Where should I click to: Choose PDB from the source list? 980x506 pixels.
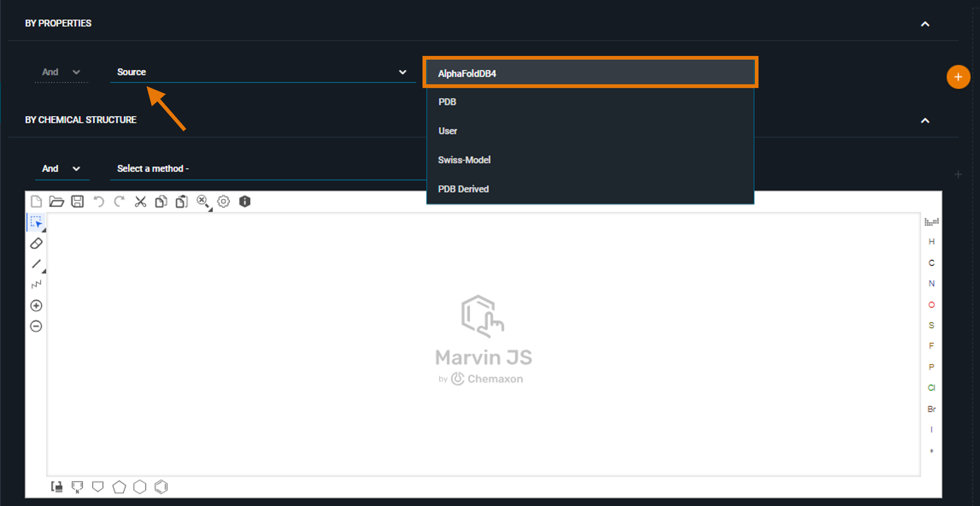click(590, 102)
